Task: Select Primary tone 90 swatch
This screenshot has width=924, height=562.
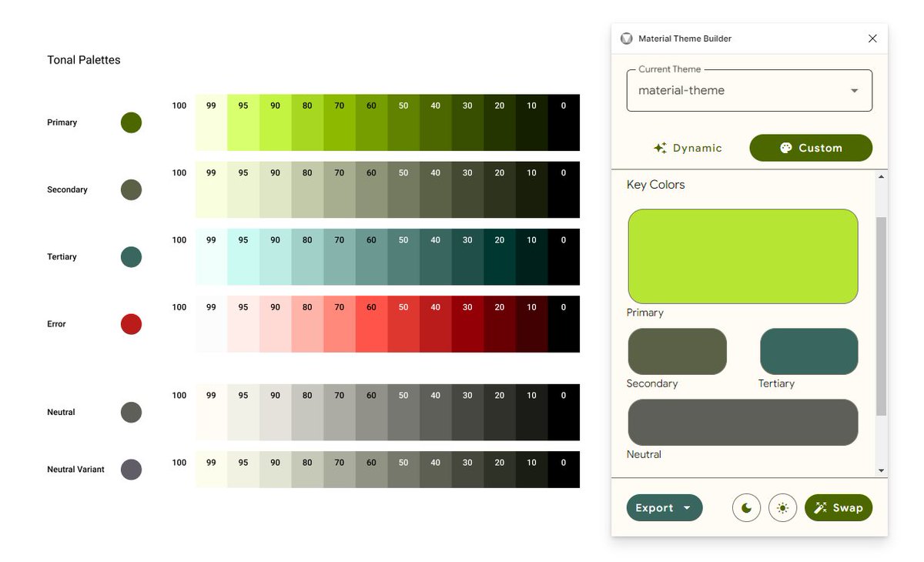Action: 275,122
